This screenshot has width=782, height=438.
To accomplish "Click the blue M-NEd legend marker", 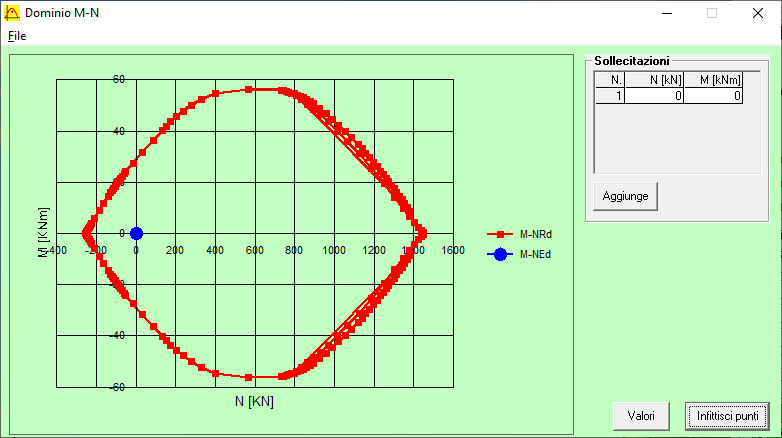I will coord(500,254).
